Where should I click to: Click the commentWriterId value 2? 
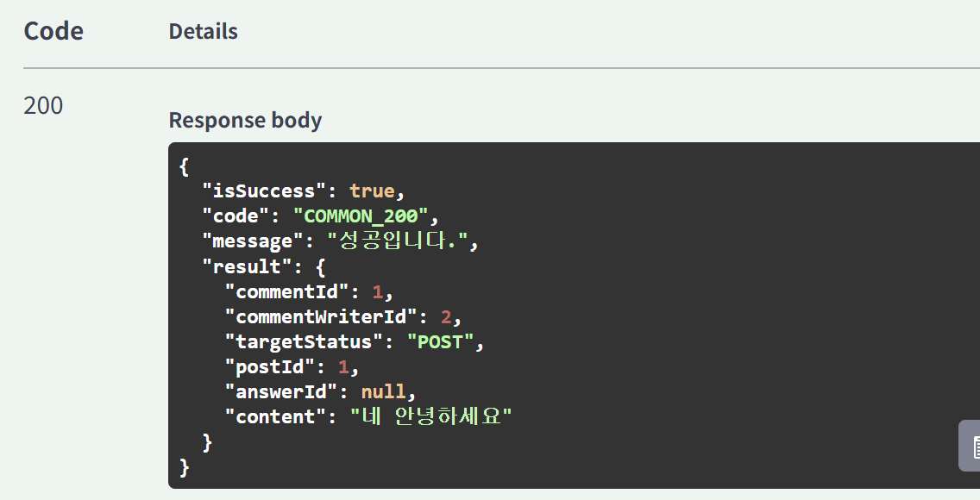point(446,317)
